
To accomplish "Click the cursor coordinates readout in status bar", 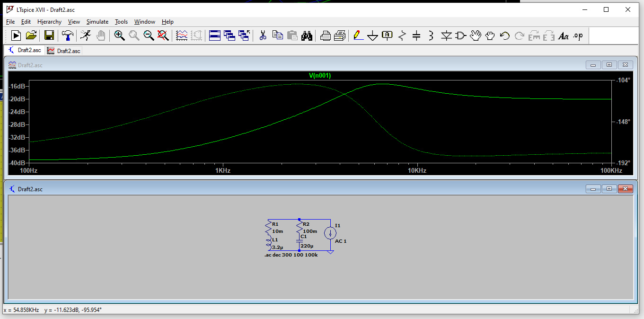I will tap(53, 310).
